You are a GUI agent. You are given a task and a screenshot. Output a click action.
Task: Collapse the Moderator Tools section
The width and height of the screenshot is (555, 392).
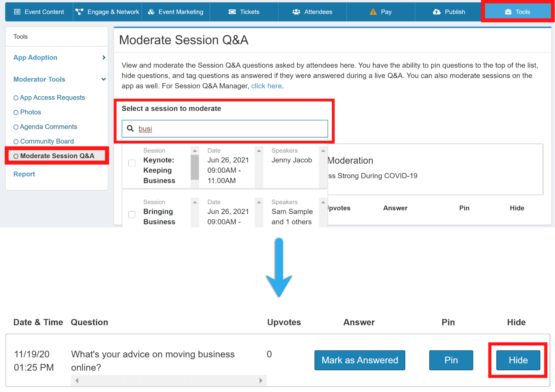pos(104,79)
